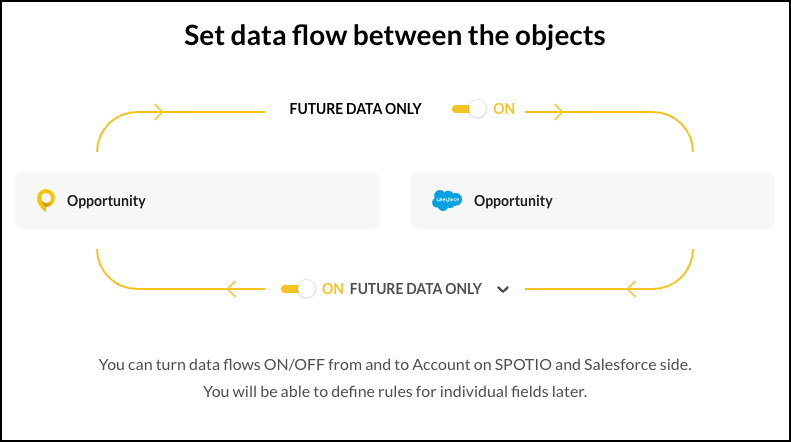Image resolution: width=791 pixels, height=442 pixels.
Task: Click the top FUTURE DATA ONLY label
Action: click(355, 109)
